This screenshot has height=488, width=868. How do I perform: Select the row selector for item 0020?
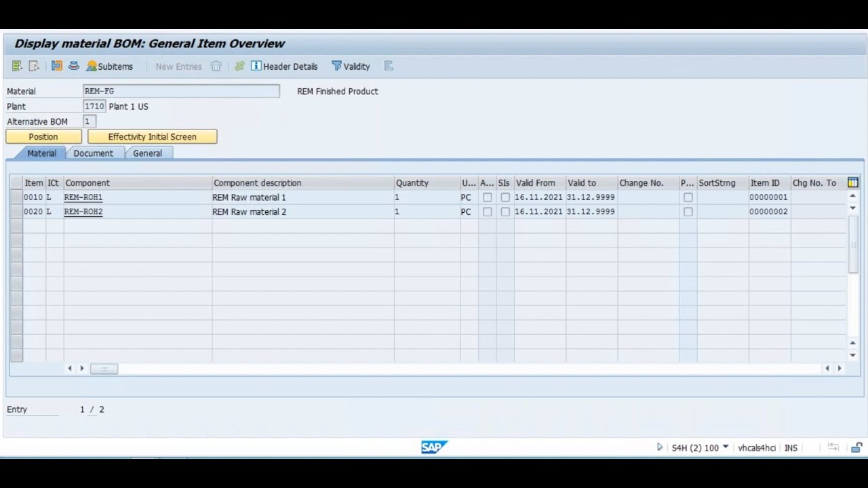pyautogui.click(x=16, y=211)
